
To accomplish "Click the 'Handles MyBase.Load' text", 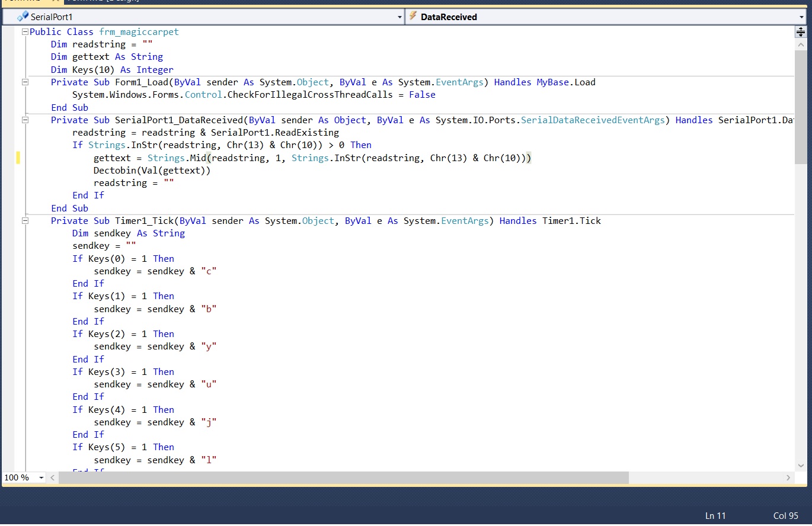I will (545, 82).
